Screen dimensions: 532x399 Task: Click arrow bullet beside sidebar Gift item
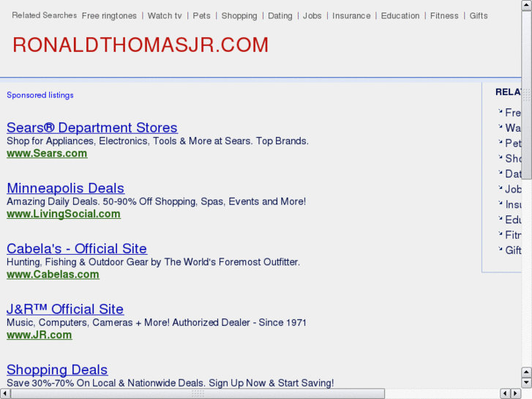click(x=500, y=249)
